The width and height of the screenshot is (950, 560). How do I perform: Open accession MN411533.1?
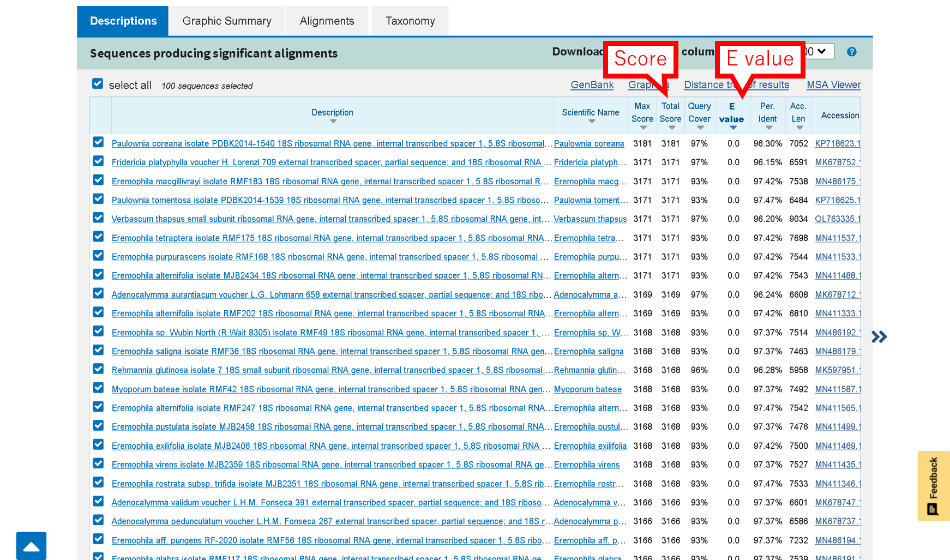click(838, 257)
